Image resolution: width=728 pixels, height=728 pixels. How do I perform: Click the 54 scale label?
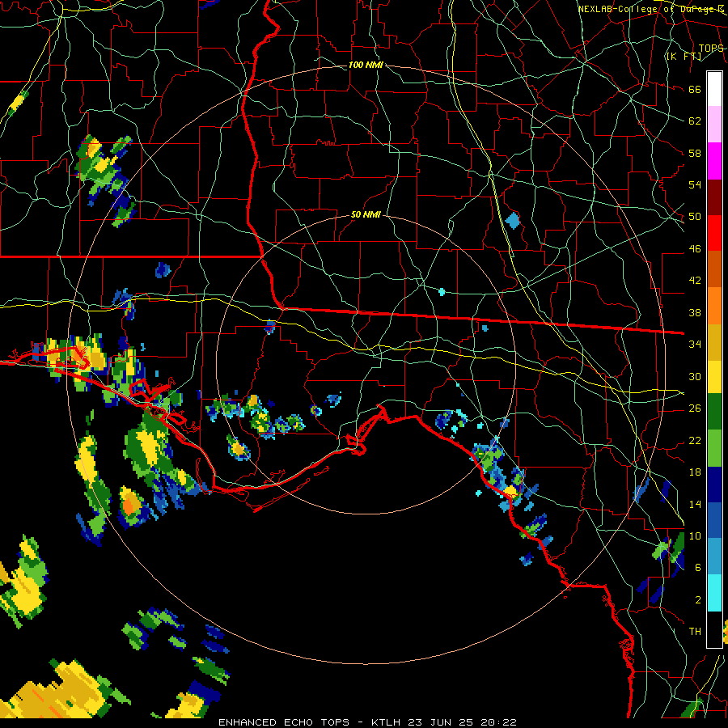695,184
